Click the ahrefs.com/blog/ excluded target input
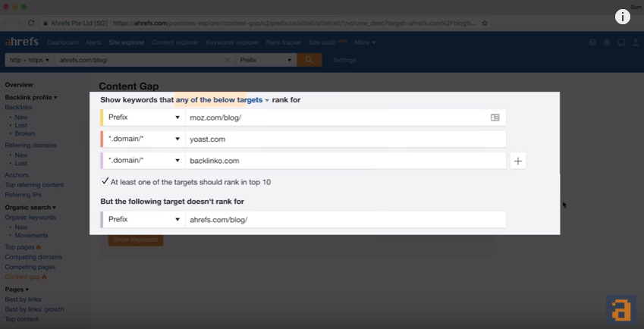 pos(345,220)
